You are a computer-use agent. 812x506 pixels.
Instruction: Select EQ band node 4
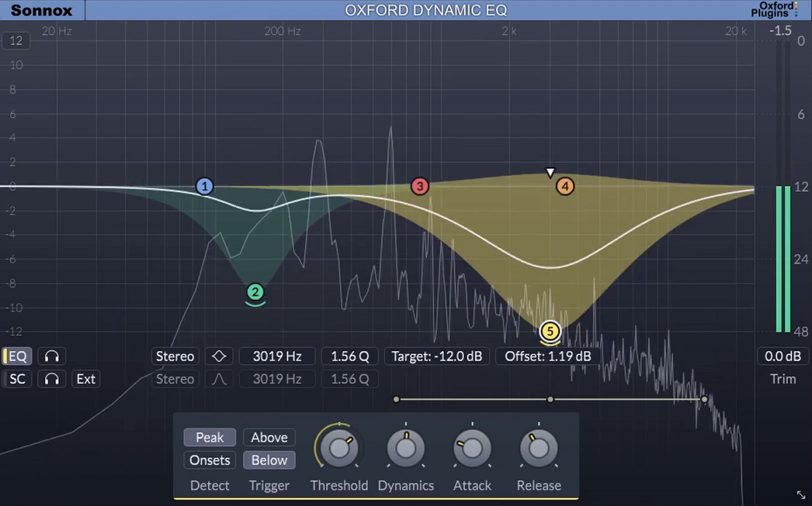click(x=565, y=186)
